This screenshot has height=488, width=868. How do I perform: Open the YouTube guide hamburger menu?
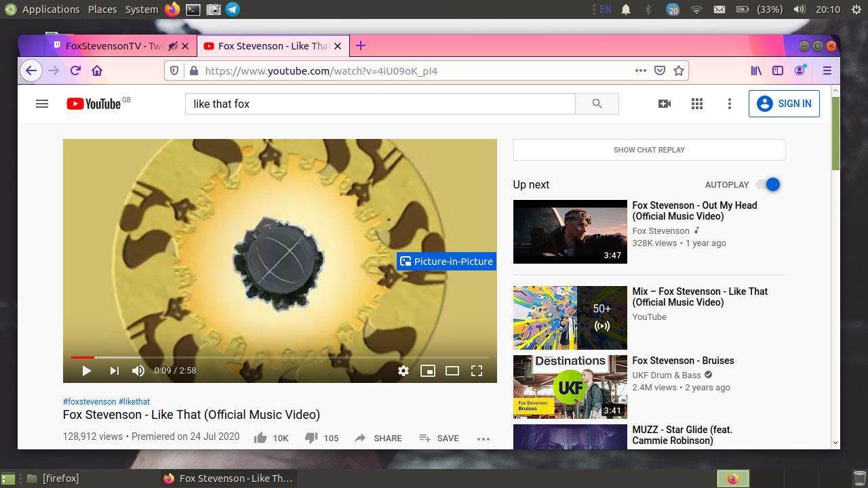pos(42,104)
